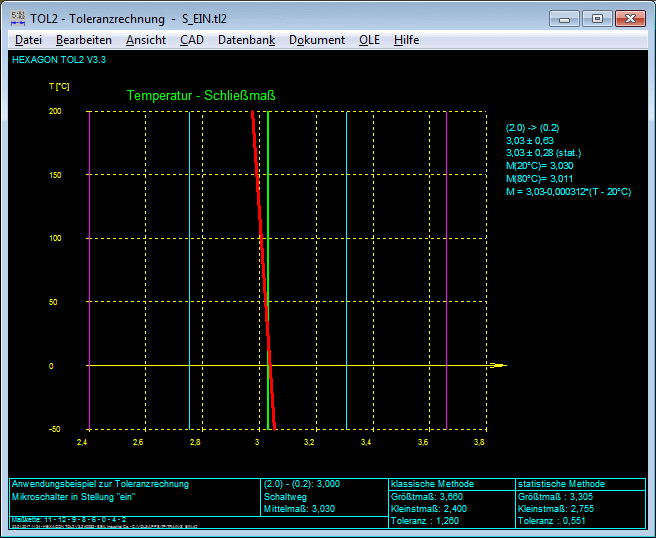
Task: Close the TOL2 window
Action: (x=630, y=18)
